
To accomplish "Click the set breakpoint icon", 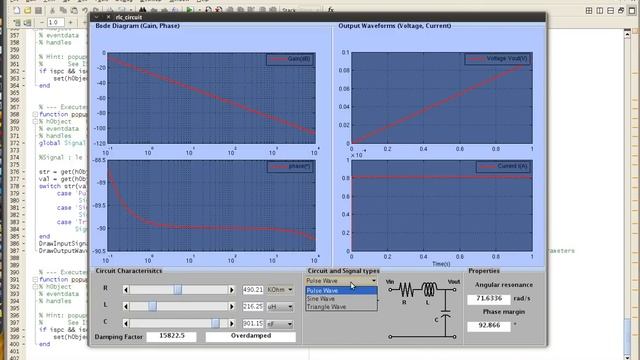I will tap(209, 10).
